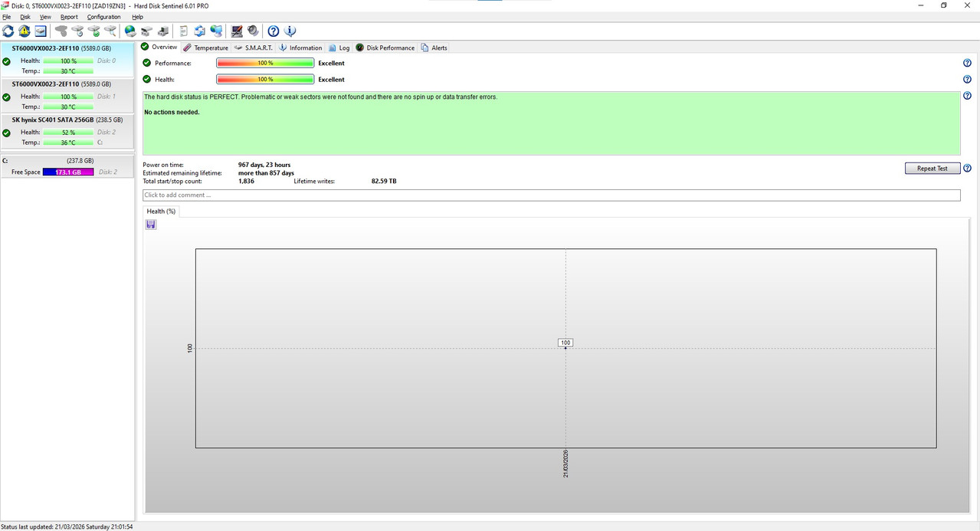Image resolution: width=980 pixels, height=531 pixels.
Task: Click the blue disk panel toolbar icon
Action: click(x=41, y=31)
